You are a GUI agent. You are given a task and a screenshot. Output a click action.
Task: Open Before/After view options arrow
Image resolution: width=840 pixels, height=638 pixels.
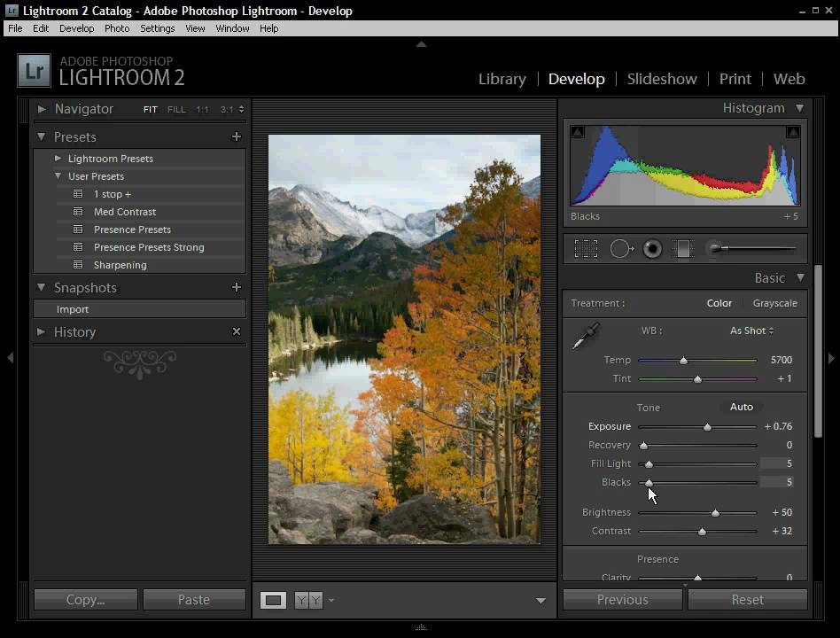point(331,600)
